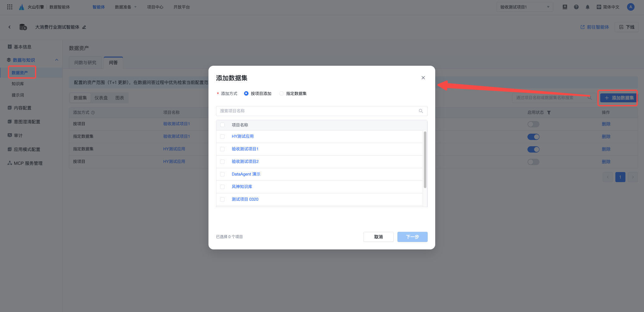This screenshot has width=644, height=312.
Task: Go to the previous page arrow
Action: (x=608, y=177)
